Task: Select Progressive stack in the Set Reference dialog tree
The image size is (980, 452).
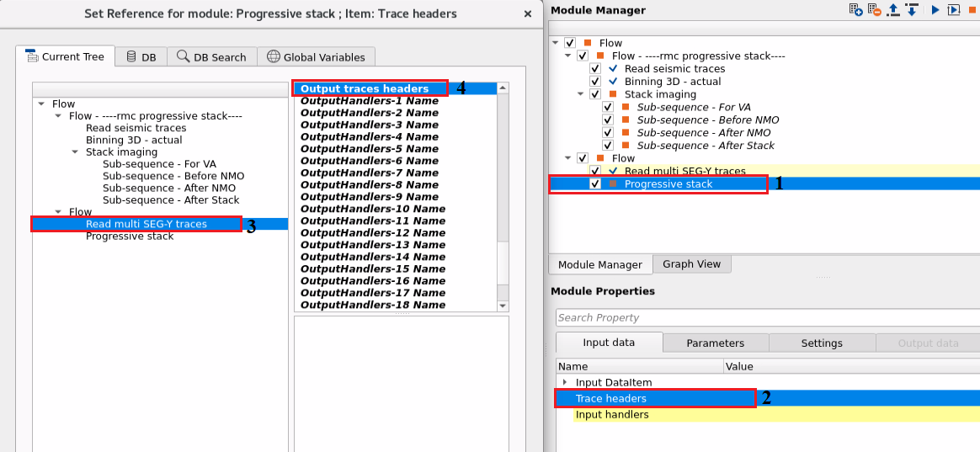Action: (x=130, y=237)
